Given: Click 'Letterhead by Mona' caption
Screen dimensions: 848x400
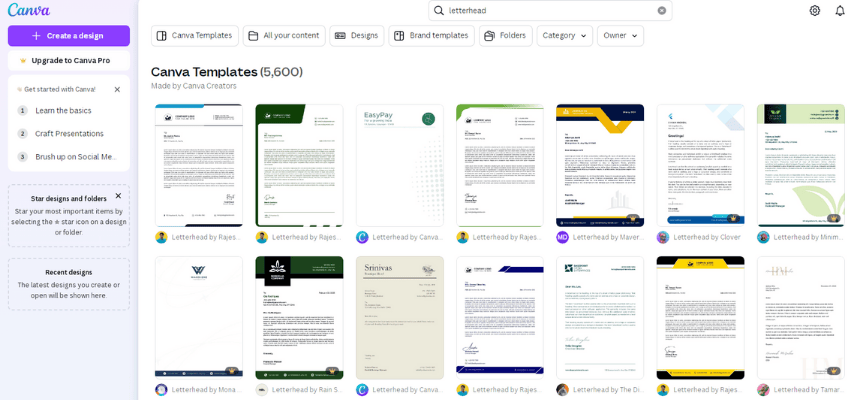Looking at the screenshot, I should 207,390.
